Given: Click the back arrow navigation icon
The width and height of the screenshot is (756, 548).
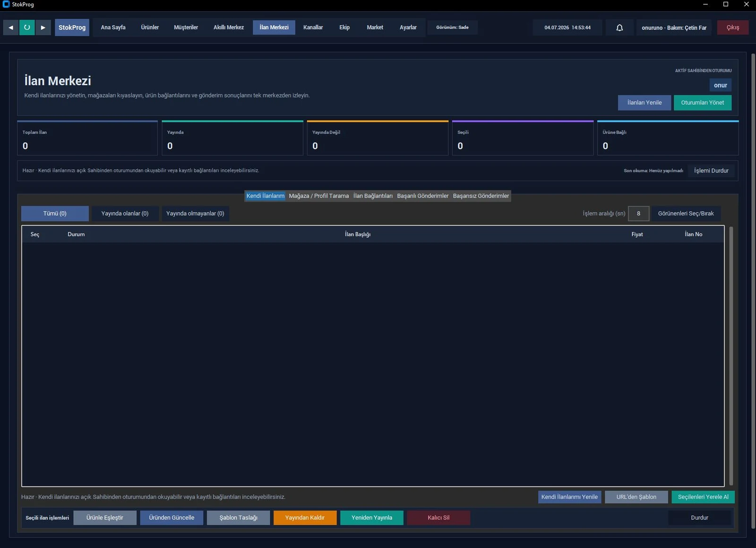Looking at the screenshot, I should 11,27.
